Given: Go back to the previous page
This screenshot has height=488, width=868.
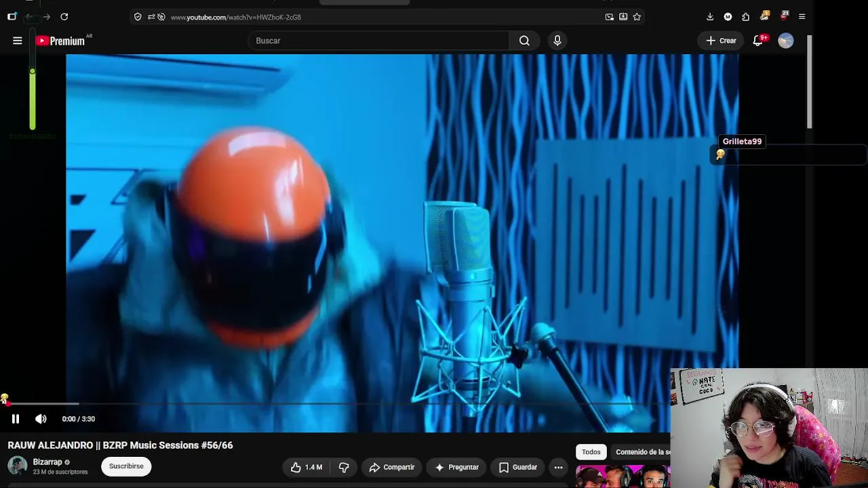Looking at the screenshot, I should (29, 17).
